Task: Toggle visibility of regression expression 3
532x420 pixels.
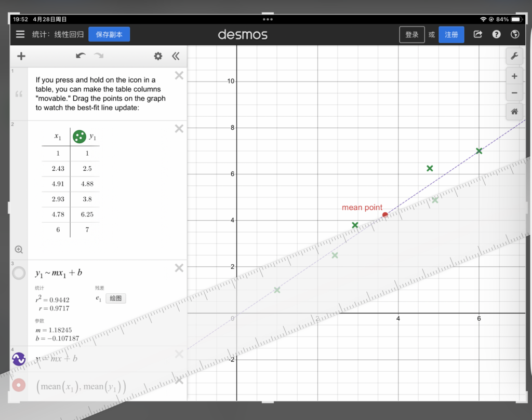Action: point(19,273)
